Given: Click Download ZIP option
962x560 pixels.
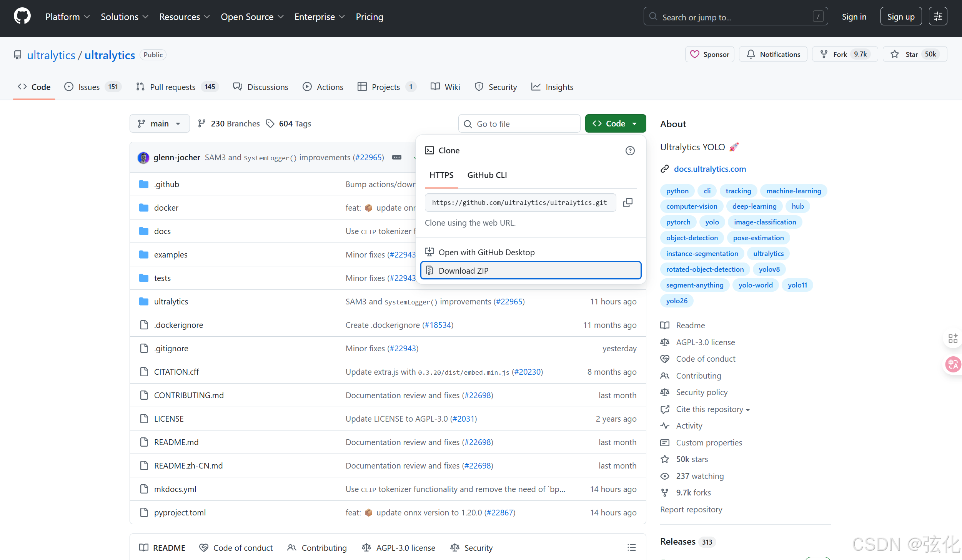Looking at the screenshot, I should [531, 271].
